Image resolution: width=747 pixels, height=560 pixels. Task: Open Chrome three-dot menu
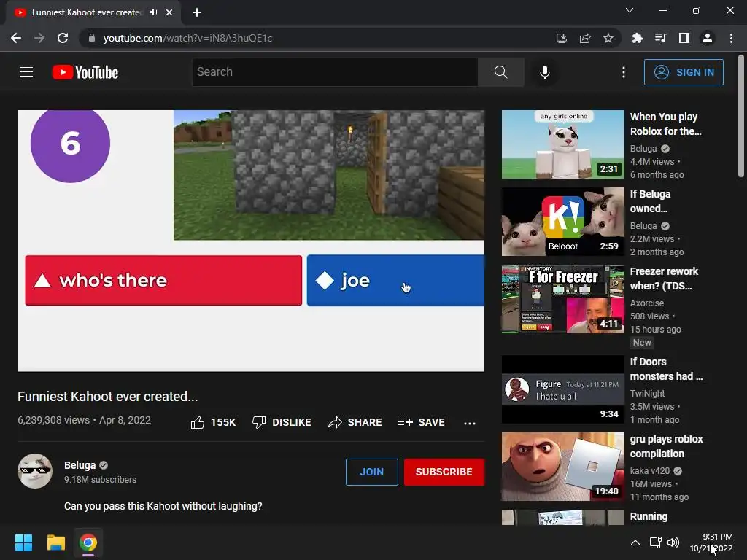click(x=731, y=38)
